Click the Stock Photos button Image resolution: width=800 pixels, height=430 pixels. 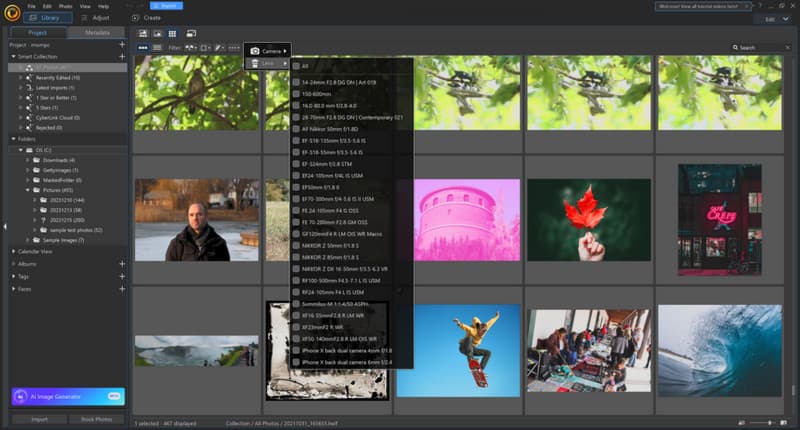click(x=97, y=419)
